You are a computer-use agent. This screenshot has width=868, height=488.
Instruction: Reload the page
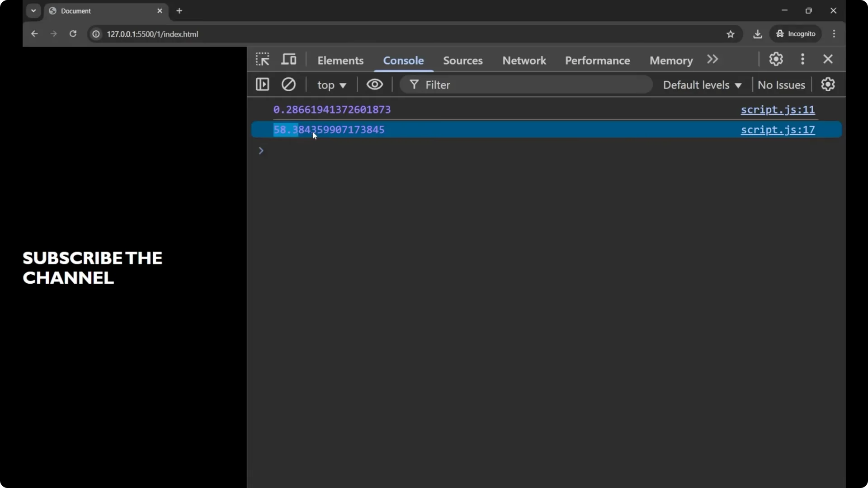(73, 34)
